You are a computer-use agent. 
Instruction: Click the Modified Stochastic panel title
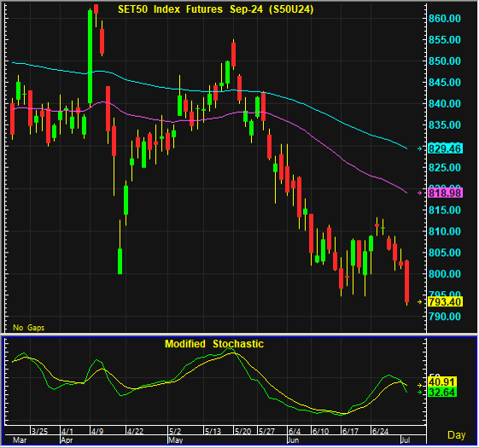(x=214, y=344)
